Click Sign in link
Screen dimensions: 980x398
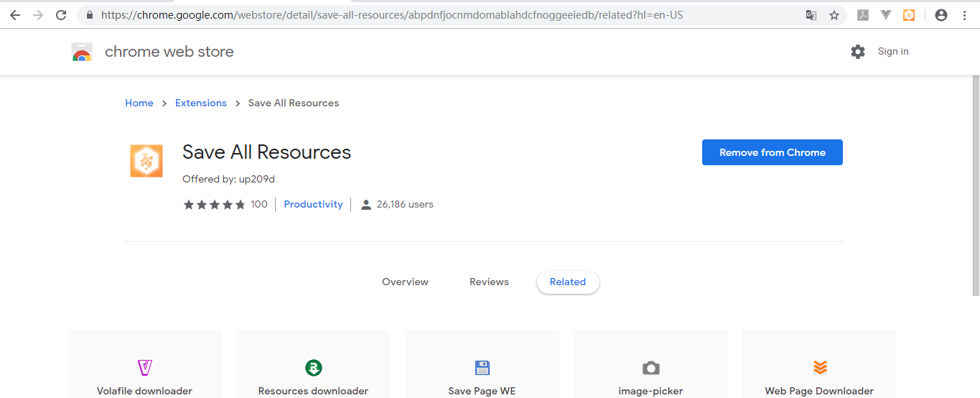tap(893, 52)
